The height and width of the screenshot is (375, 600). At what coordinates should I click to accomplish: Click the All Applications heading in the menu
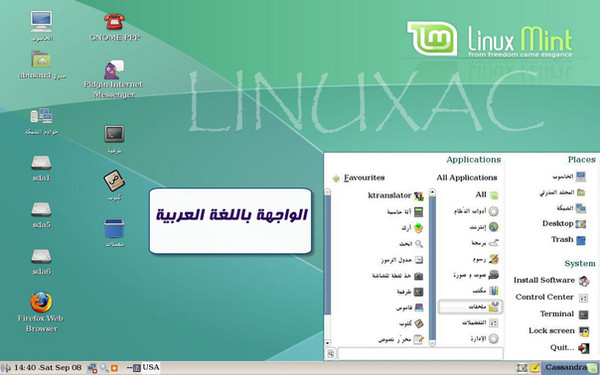coord(467,178)
